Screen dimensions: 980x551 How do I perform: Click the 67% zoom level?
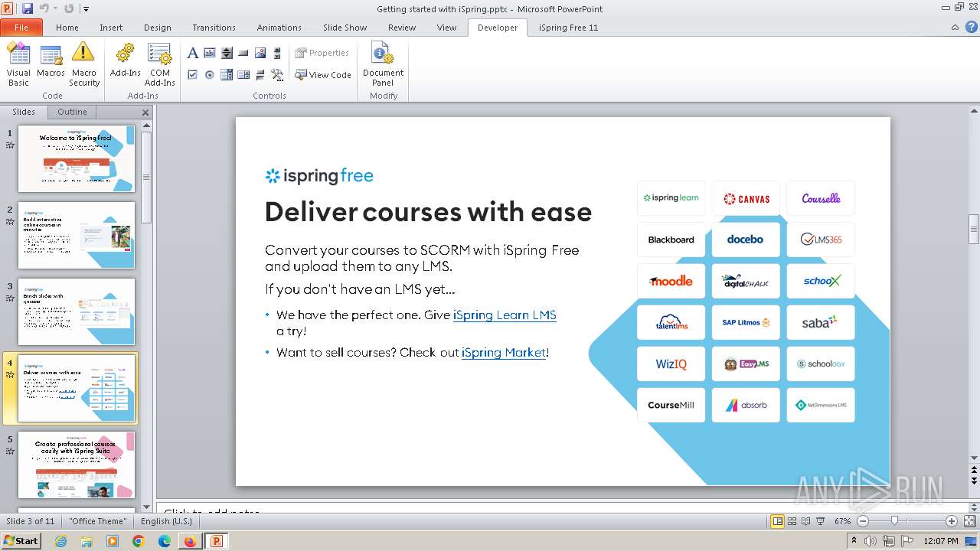click(x=842, y=521)
